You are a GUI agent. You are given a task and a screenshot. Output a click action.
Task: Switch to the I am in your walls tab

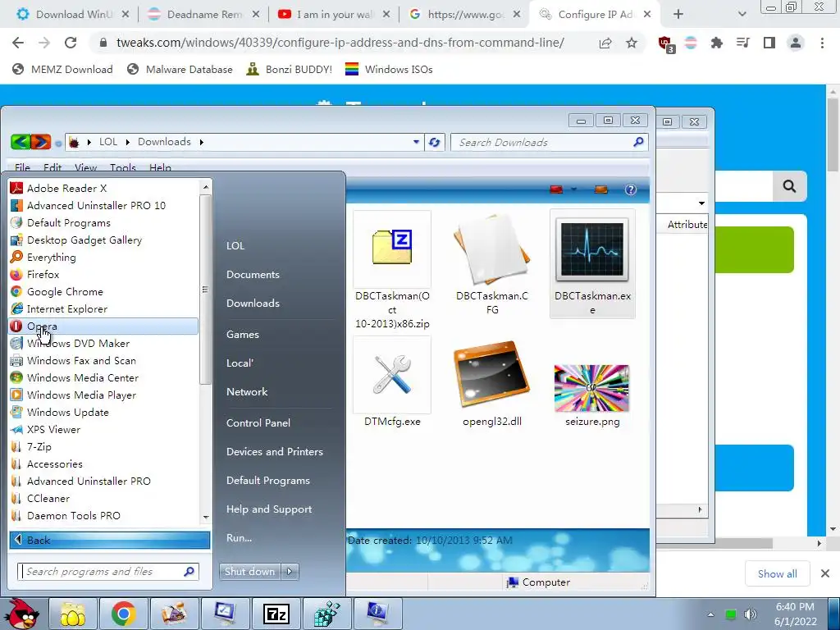click(x=333, y=15)
